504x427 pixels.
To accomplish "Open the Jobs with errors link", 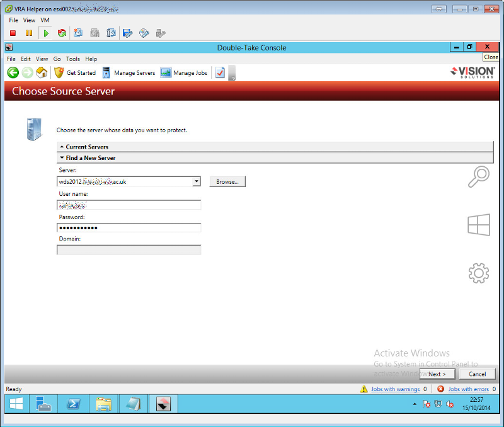I will click(x=468, y=389).
